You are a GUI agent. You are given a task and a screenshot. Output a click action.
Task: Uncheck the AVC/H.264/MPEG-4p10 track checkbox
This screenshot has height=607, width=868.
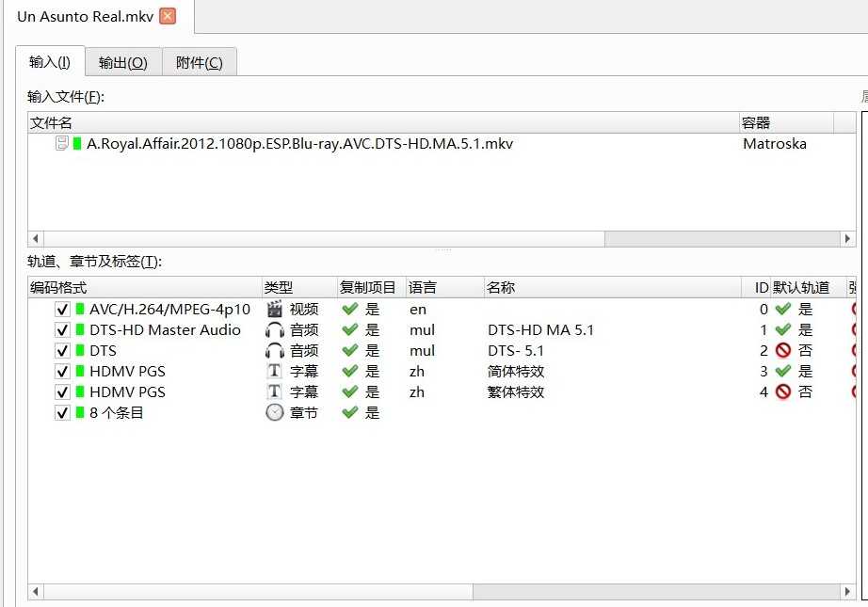pos(62,310)
